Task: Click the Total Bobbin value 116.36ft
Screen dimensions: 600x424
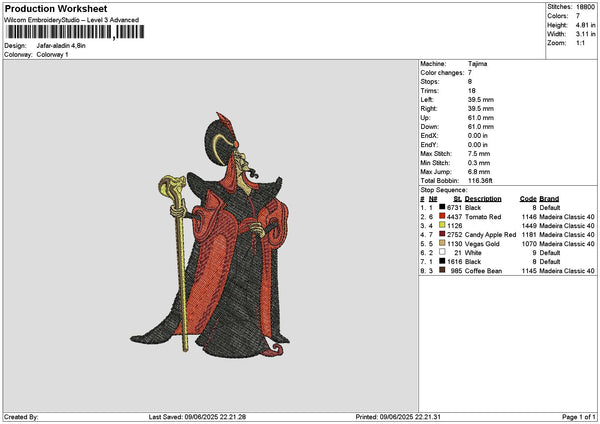Action: (x=480, y=181)
